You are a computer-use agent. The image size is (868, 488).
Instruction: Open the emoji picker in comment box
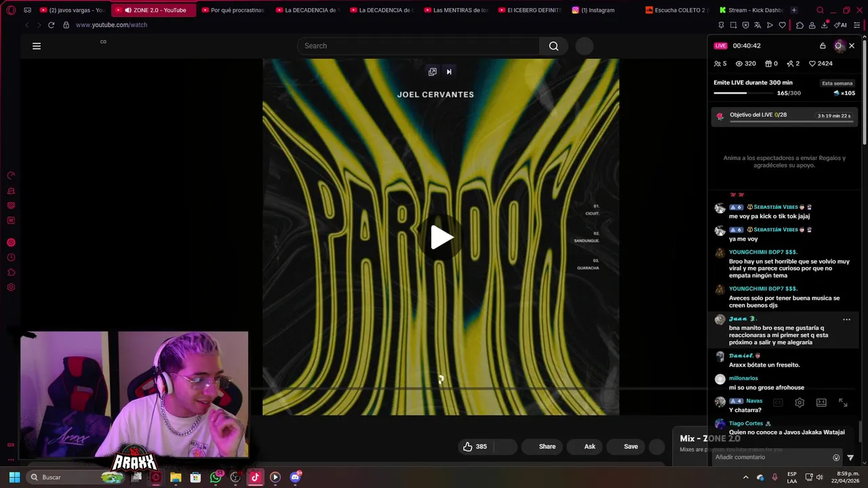[836, 457]
